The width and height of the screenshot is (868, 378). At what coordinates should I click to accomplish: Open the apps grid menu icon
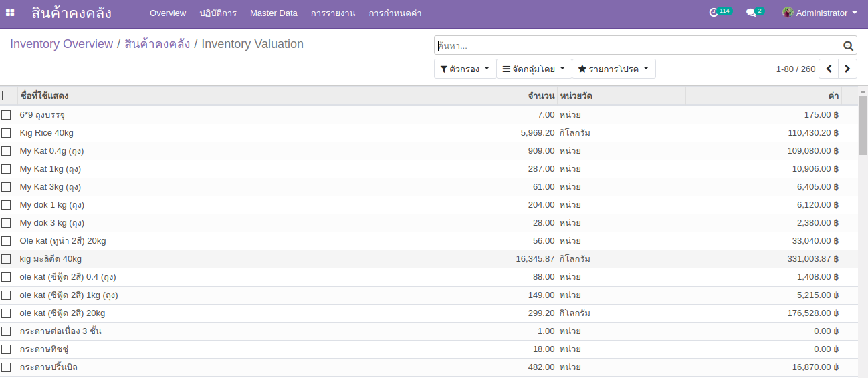click(x=10, y=13)
